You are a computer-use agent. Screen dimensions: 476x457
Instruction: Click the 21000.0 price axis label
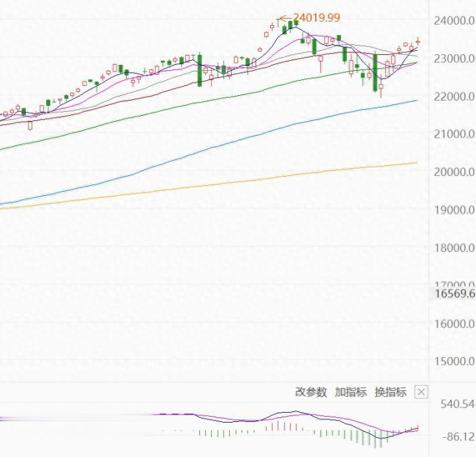[454, 134]
